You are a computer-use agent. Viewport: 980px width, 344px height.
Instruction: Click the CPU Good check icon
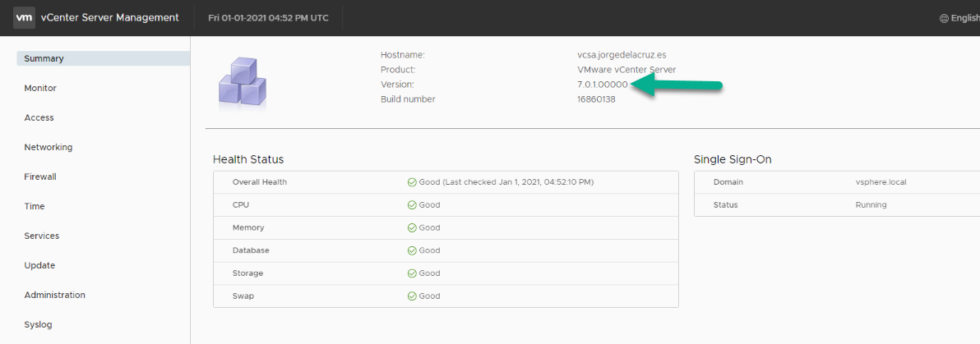(412, 204)
